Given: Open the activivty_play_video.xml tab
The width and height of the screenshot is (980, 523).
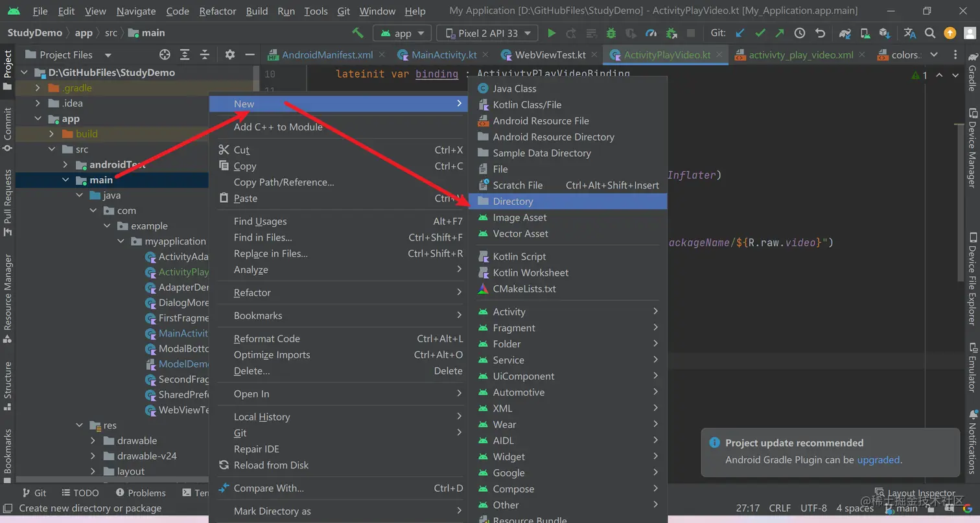Looking at the screenshot, I should pyautogui.click(x=801, y=55).
